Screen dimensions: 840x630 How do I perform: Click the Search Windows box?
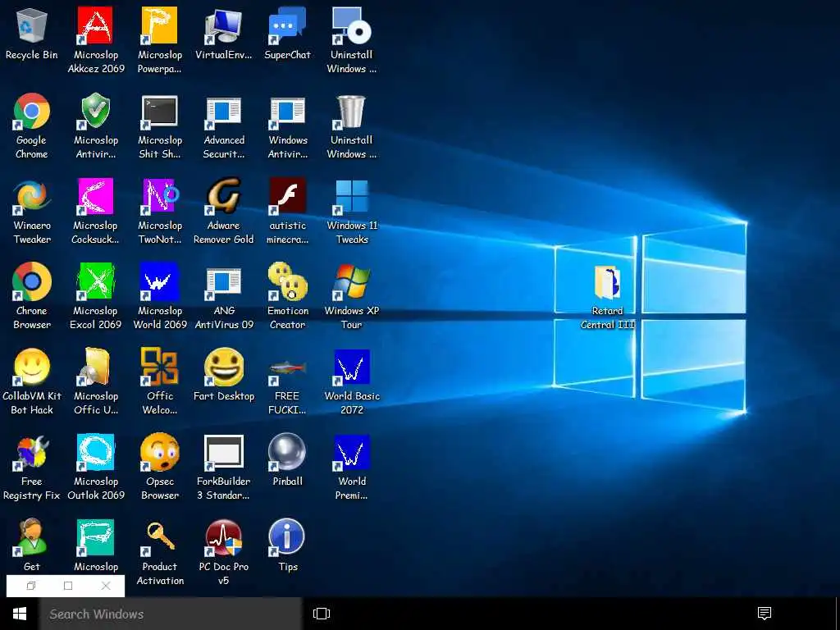(x=171, y=614)
